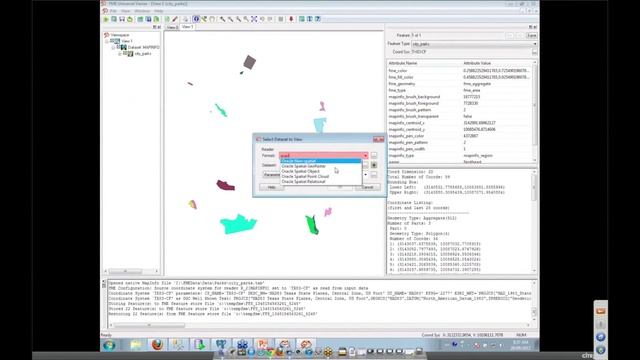
Task: Click the blue icon left of help icon
Action: tap(310, 19)
